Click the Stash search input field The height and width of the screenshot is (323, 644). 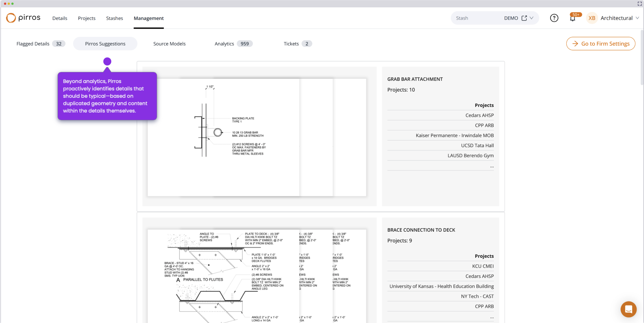(476, 18)
